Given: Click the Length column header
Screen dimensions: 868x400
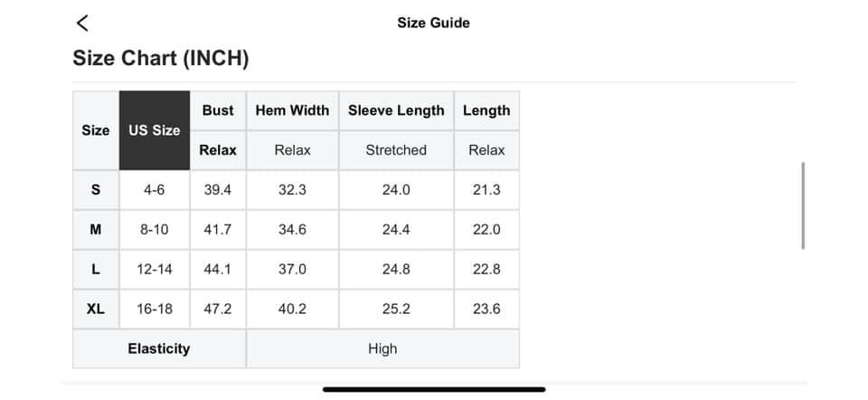Looking at the screenshot, I should 486,110.
